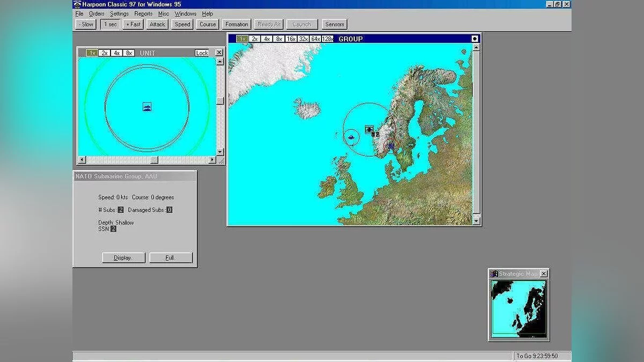
Task: Click Iceland on the GROUP map
Action: pyautogui.click(x=308, y=108)
